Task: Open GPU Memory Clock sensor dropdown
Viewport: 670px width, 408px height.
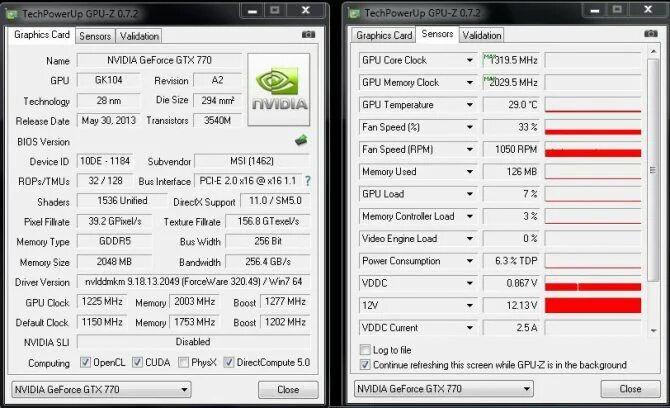Action: (x=470, y=82)
